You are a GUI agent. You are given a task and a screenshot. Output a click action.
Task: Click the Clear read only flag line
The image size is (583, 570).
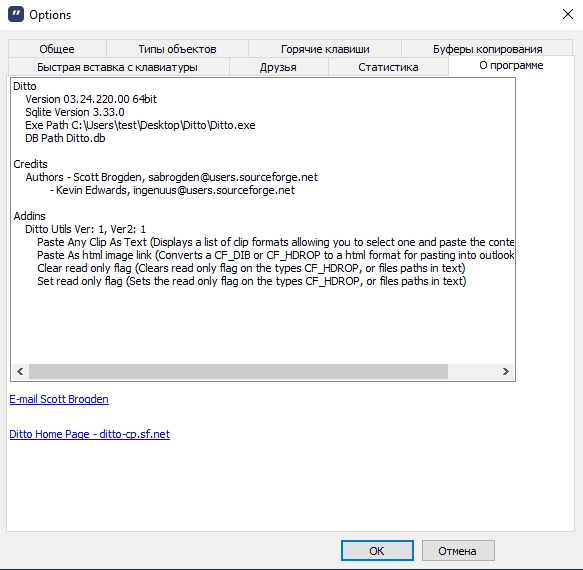click(251, 268)
